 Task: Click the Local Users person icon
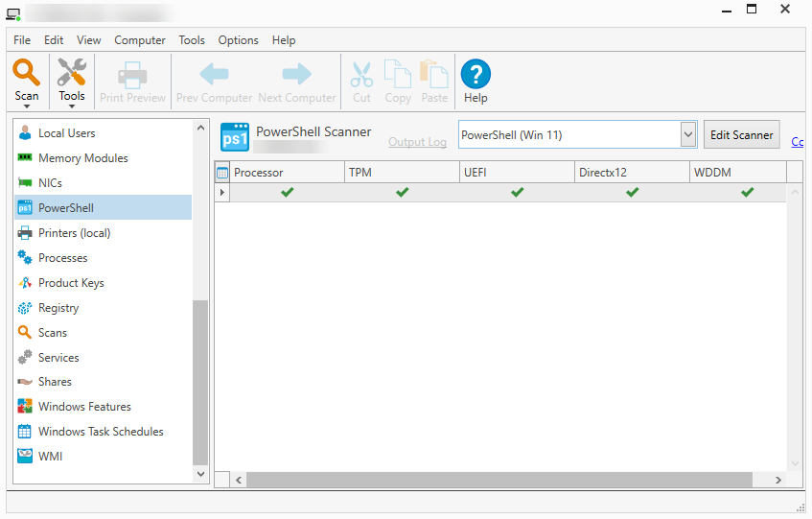(25, 132)
